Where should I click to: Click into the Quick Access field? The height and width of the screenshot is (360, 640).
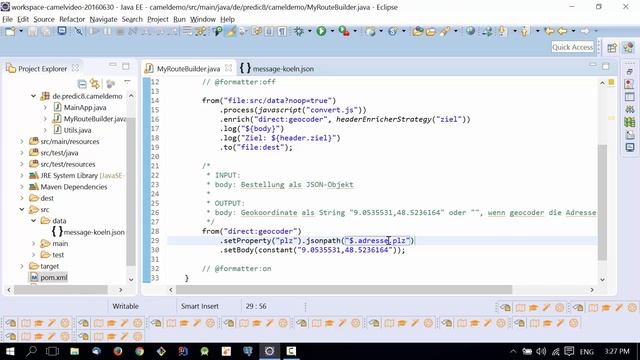573,47
